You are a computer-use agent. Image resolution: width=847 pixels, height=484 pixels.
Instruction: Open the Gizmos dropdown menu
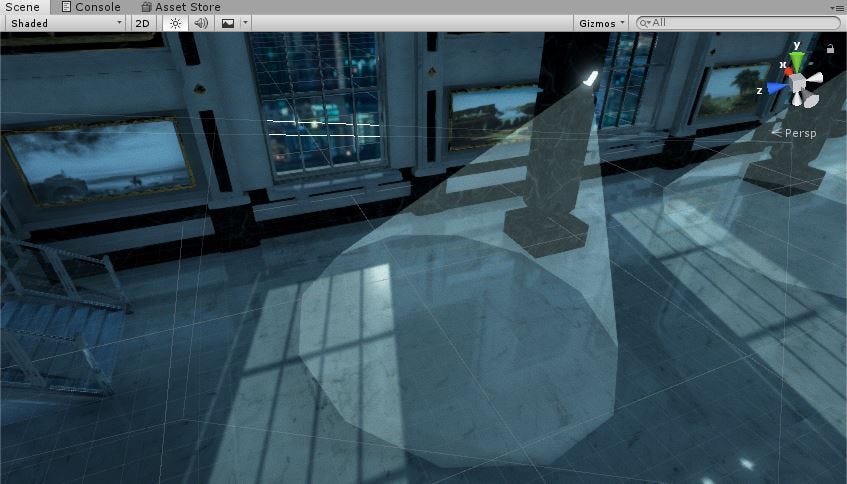601,23
